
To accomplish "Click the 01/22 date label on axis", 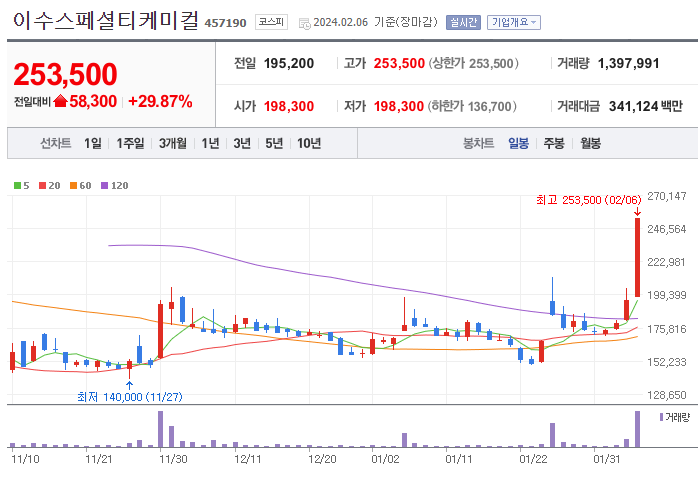I will 533,459.
